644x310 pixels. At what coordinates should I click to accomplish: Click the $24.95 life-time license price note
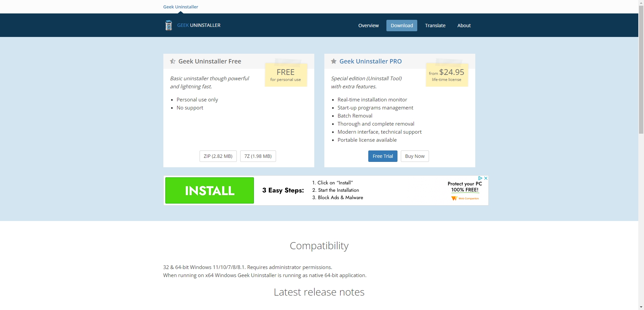point(447,75)
